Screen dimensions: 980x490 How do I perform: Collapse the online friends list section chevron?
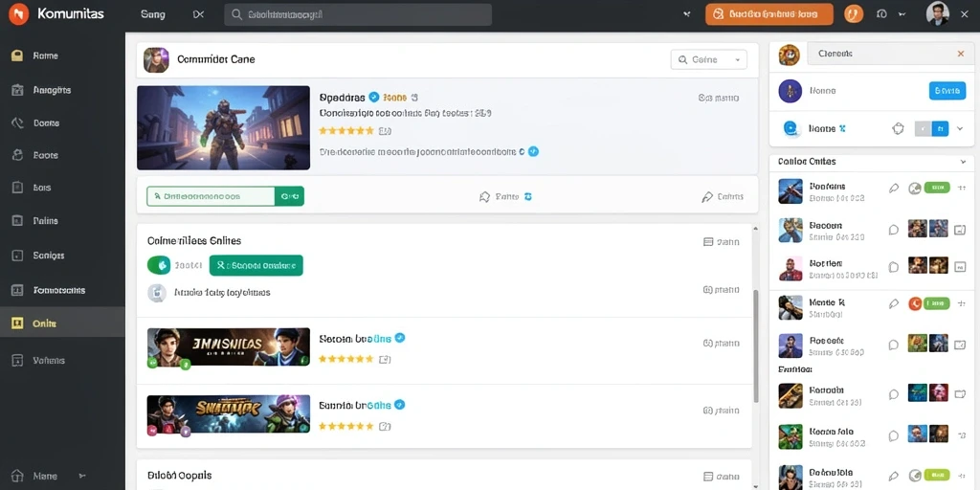963,161
